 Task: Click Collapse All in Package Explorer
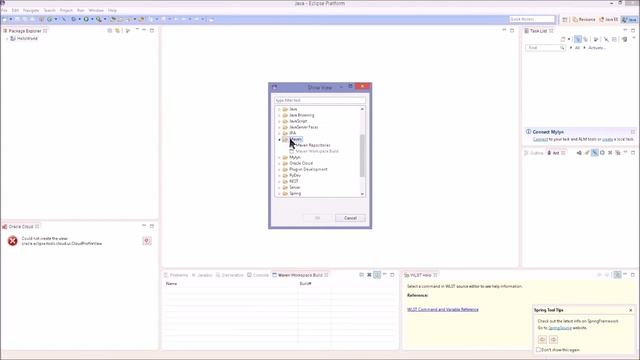109,31
